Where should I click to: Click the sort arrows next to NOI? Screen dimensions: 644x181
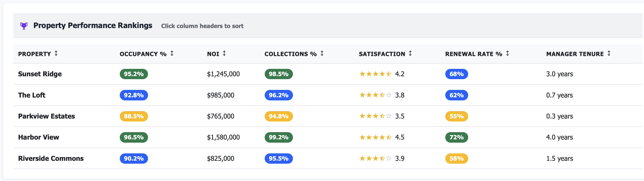coord(224,54)
